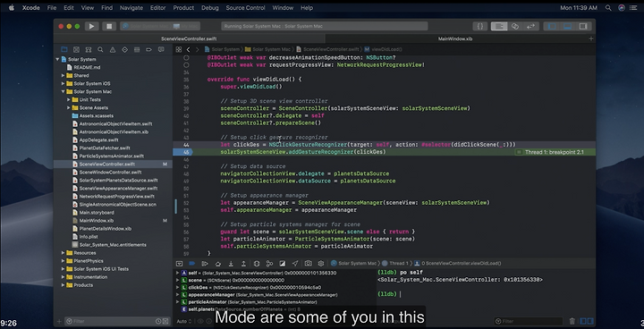Image resolution: width=644 pixels, height=329 pixels.
Task: Open the Source Control navigator
Action: click(76, 49)
